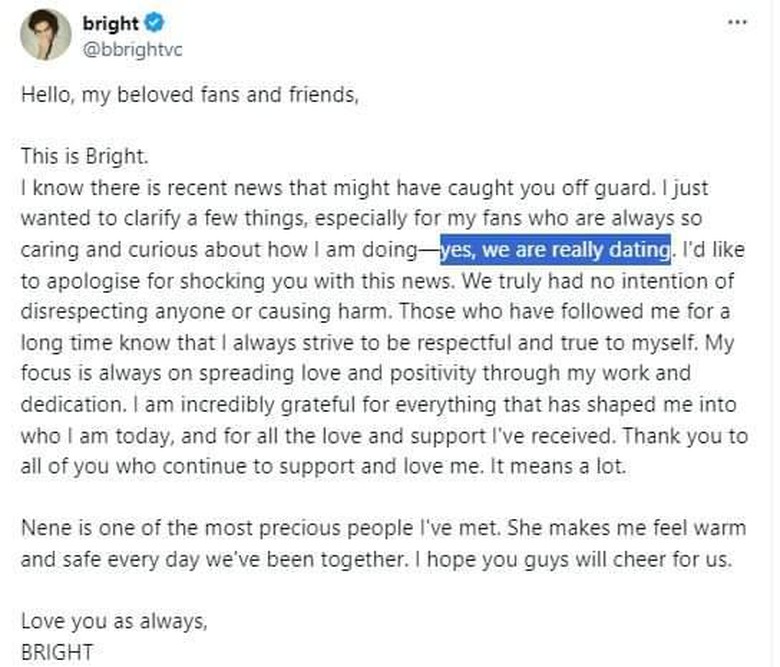Open the tweet's more options menu
This screenshot has width=780, height=667.
click(x=738, y=22)
